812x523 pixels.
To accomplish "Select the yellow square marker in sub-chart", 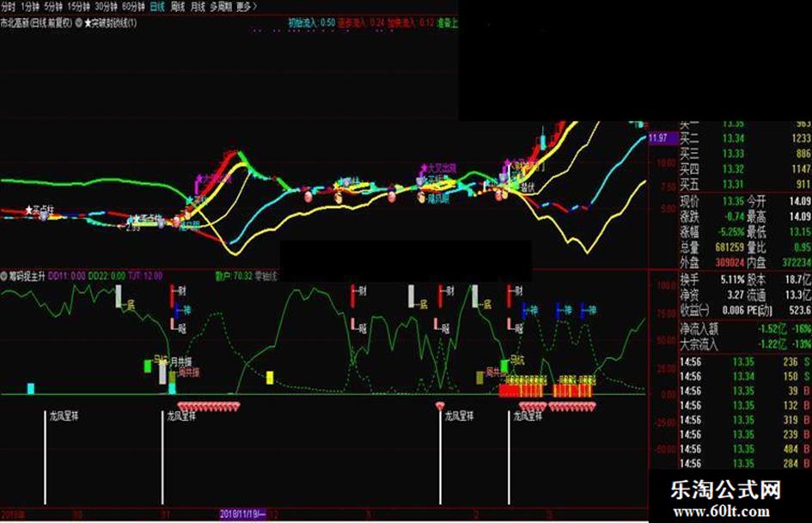I will point(270,378).
